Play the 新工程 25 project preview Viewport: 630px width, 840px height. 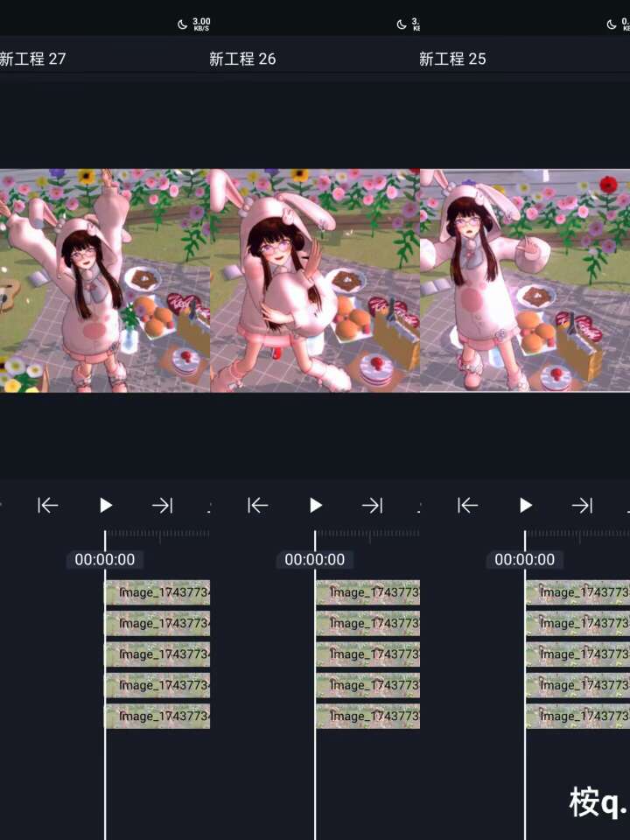(526, 505)
